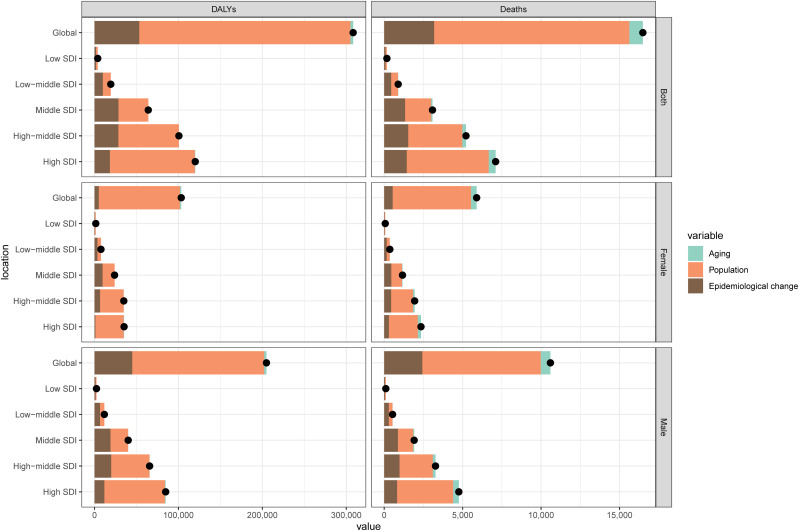Click 'High SDI' label in the Male row
The width and height of the screenshot is (799, 531).
coord(60,492)
